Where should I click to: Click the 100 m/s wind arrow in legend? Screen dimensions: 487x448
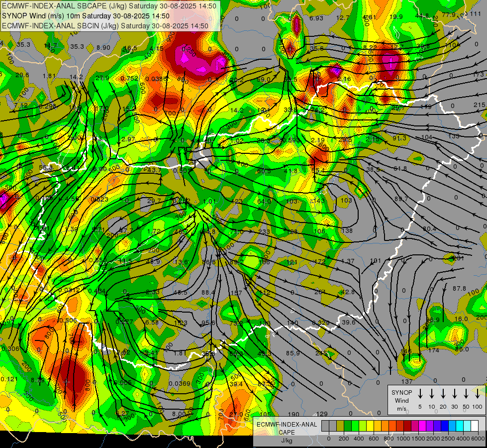[x=478, y=394]
